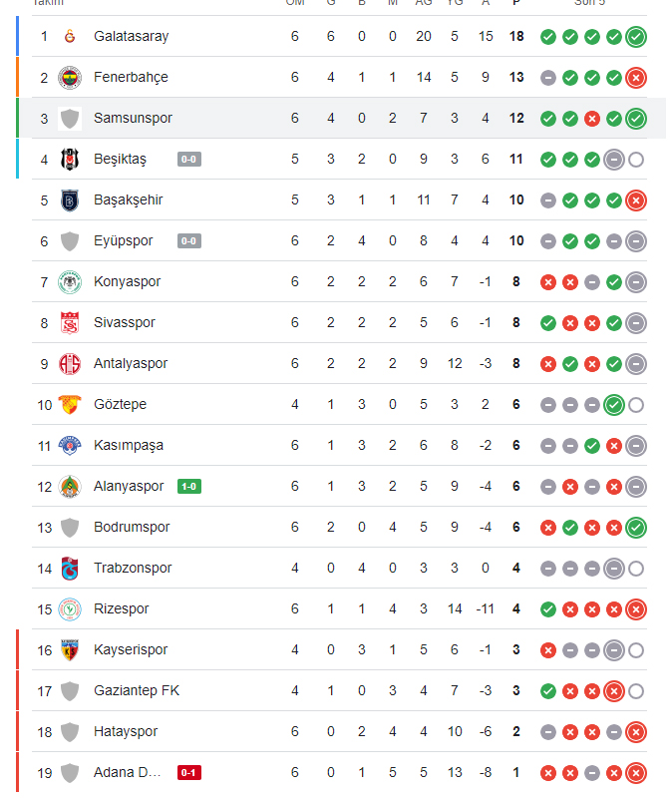This screenshot has width=672, height=798.
Task: Click the 0-0 live score badge for Beşiktaş
Action: (189, 160)
